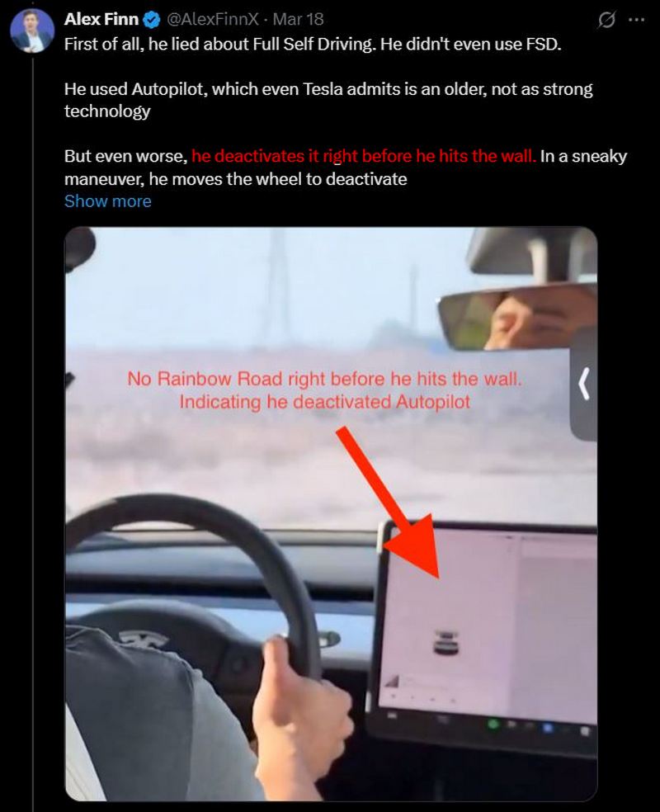Click the red-highlighted sentence in the post
The height and width of the screenshot is (812, 660).
(364, 156)
